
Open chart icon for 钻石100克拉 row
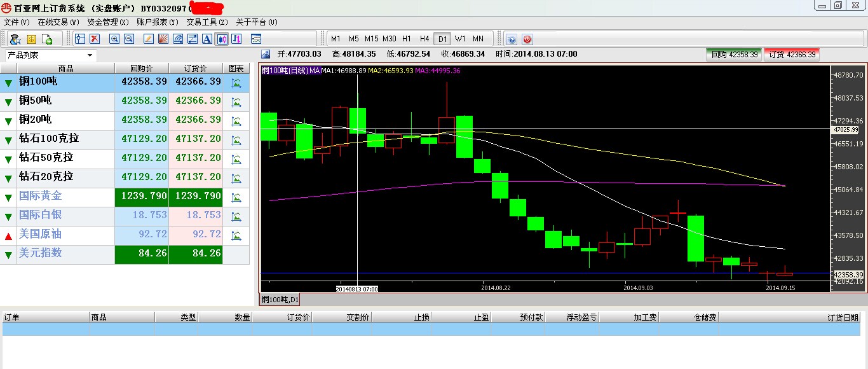pos(236,140)
